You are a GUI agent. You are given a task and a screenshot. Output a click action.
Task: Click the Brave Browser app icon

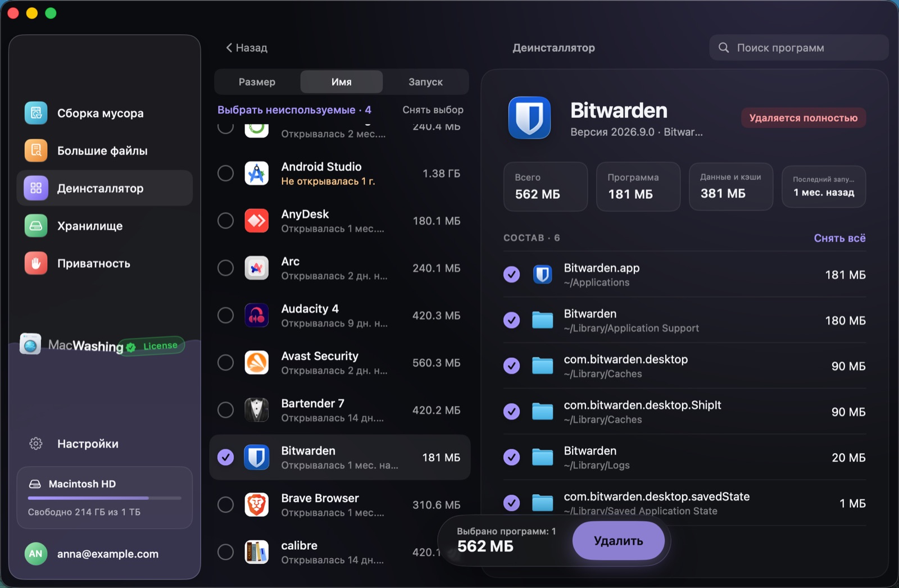pos(257,505)
